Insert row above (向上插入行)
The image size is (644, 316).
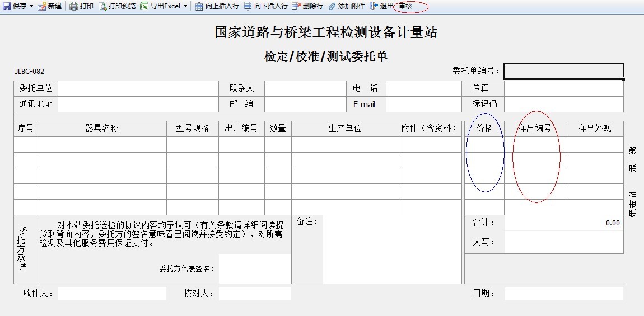pos(217,6)
